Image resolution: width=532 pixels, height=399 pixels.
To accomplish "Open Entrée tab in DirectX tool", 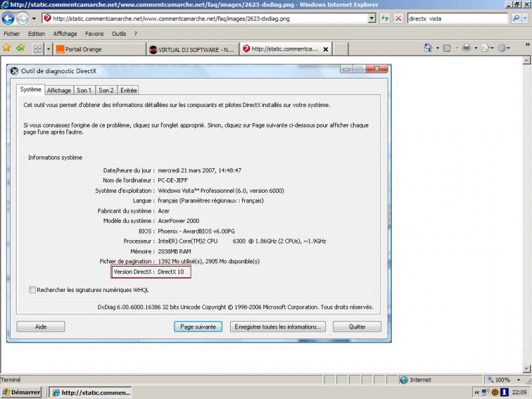I will tap(128, 90).
